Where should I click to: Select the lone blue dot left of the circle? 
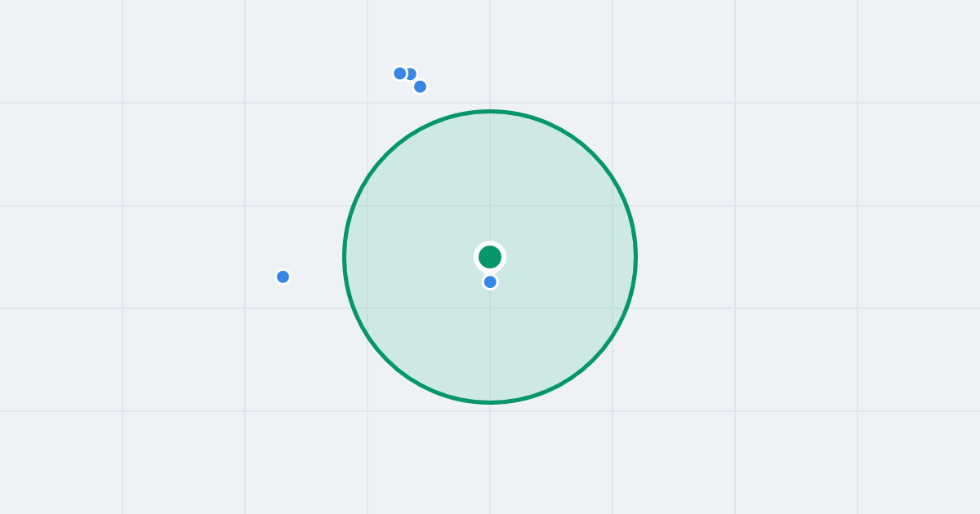[283, 277]
